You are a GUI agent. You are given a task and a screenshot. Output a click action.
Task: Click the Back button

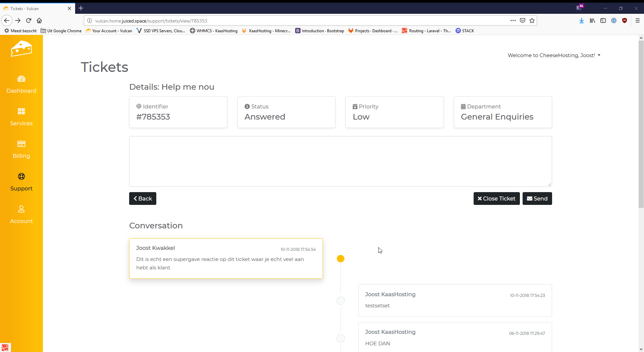[x=143, y=199]
